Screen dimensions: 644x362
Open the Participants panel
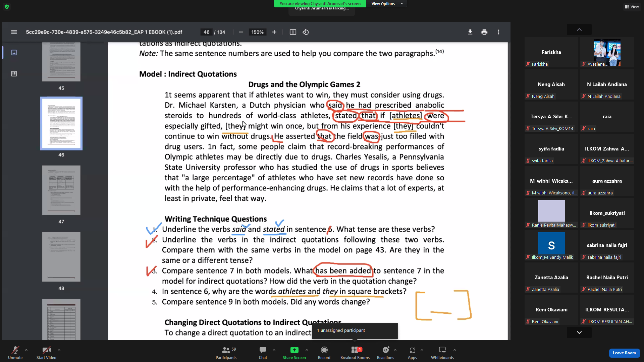226,353
